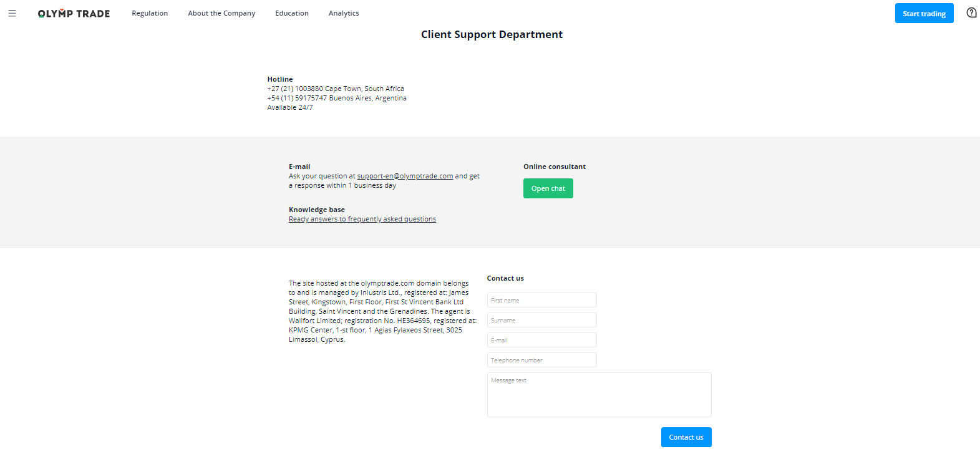This screenshot has width=980, height=469.
Task: Open About the Company menu
Action: 221,13
